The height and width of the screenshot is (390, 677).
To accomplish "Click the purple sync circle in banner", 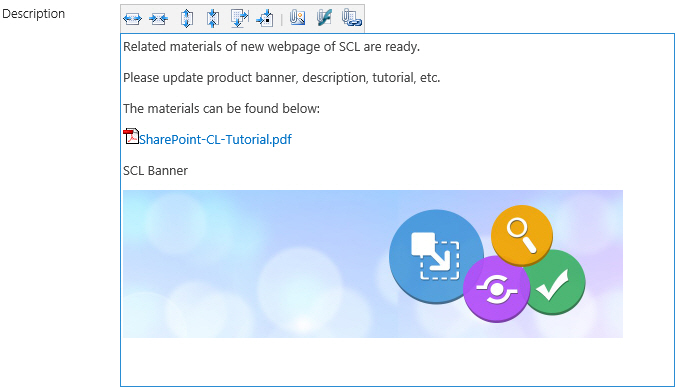I will tap(497, 289).
